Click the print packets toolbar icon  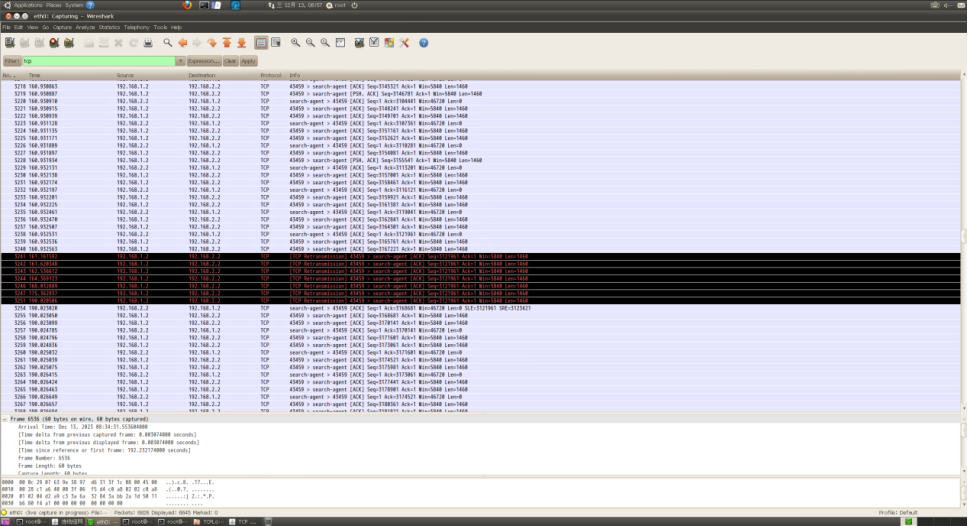[148, 43]
